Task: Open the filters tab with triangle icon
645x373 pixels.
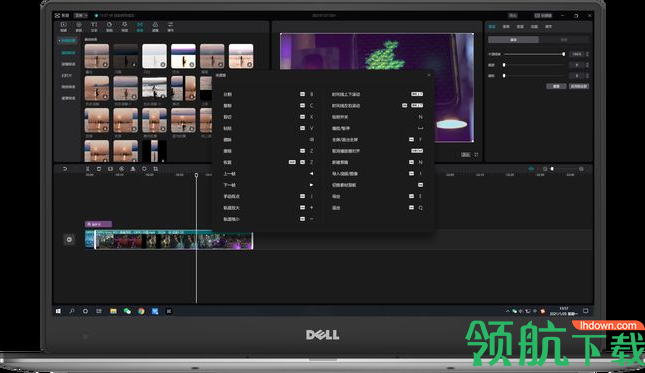Action: pos(155,27)
